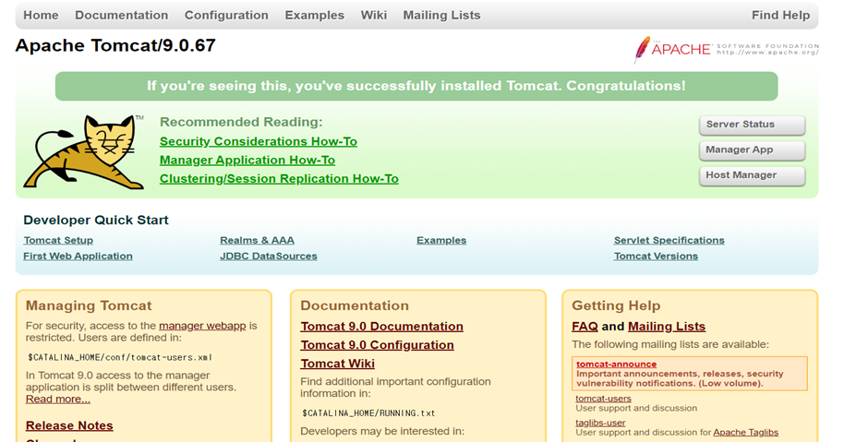Open the Manager App button

coord(752,150)
